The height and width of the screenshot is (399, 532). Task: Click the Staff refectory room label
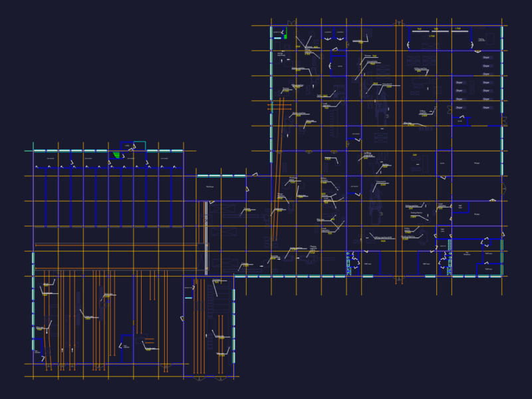(467, 253)
